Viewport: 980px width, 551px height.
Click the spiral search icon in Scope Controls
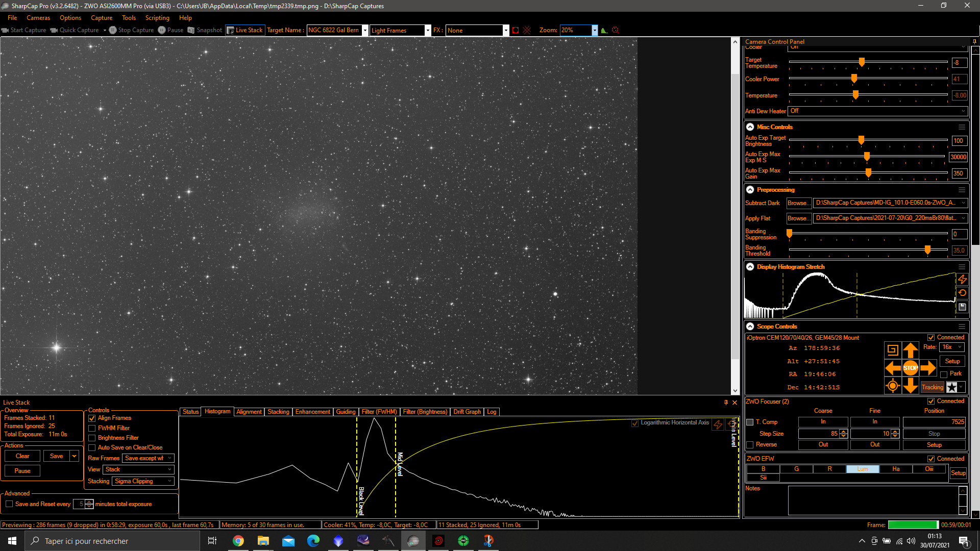coord(893,350)
